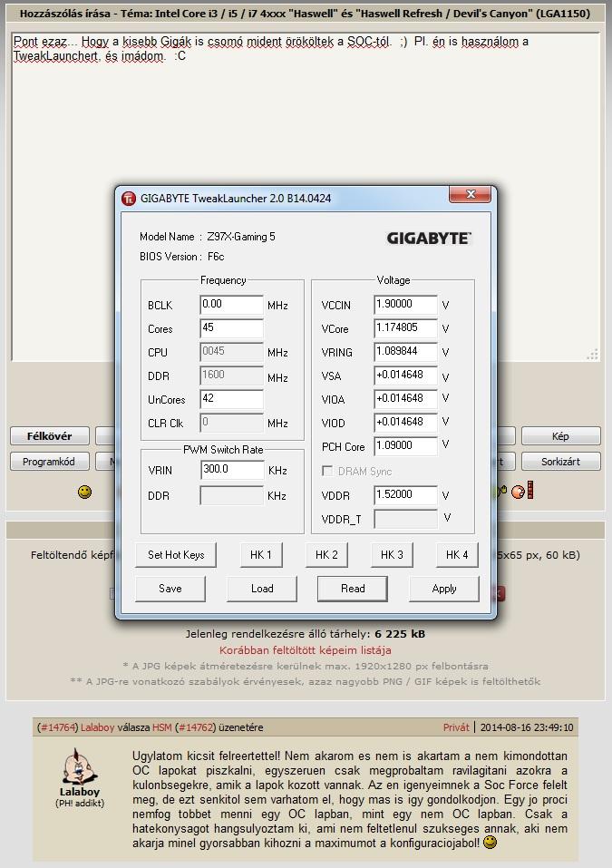Click Lalaboy's avatar picture
The image size is (612, 868).
click(x=79, y=766)
